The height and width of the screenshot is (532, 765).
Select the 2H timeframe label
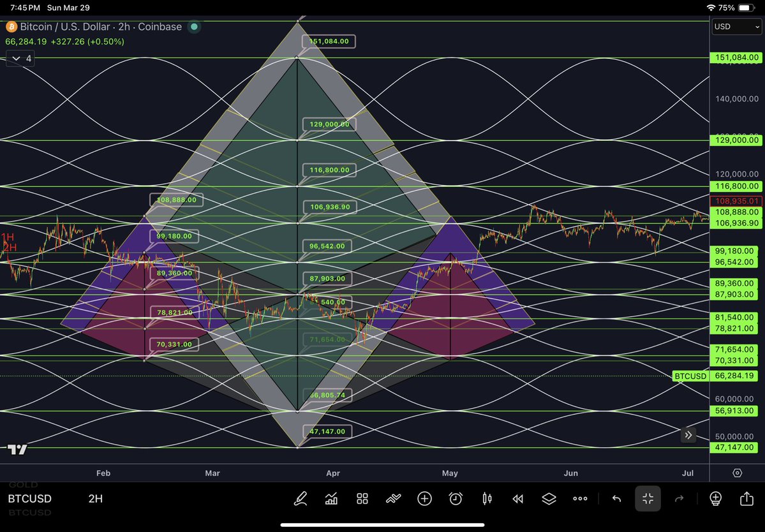(x=94, y=498)
